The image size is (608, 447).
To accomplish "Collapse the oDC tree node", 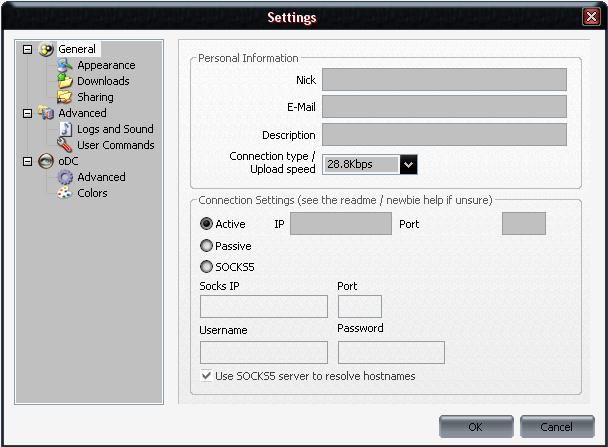I will coord(28,161).
